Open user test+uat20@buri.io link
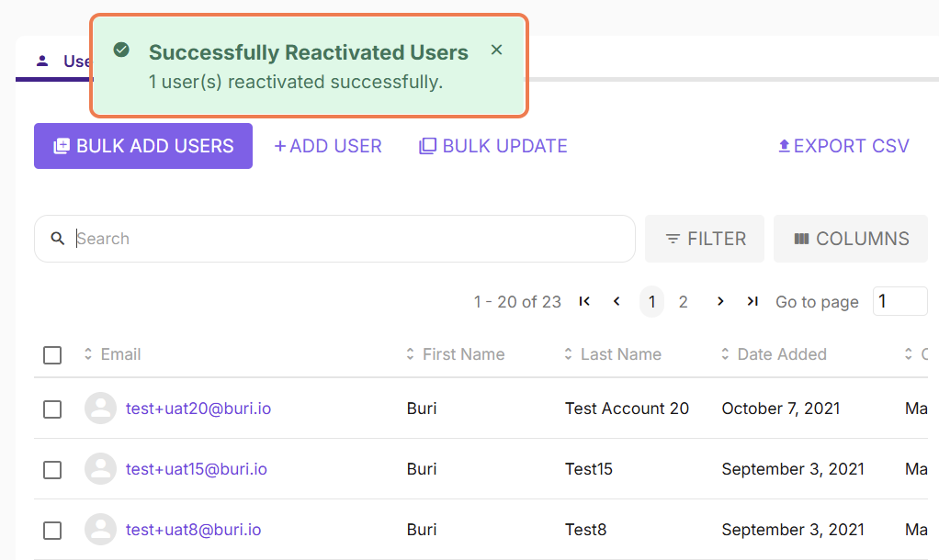The width and height of the screenshot is (939, 560). (198, 409)
